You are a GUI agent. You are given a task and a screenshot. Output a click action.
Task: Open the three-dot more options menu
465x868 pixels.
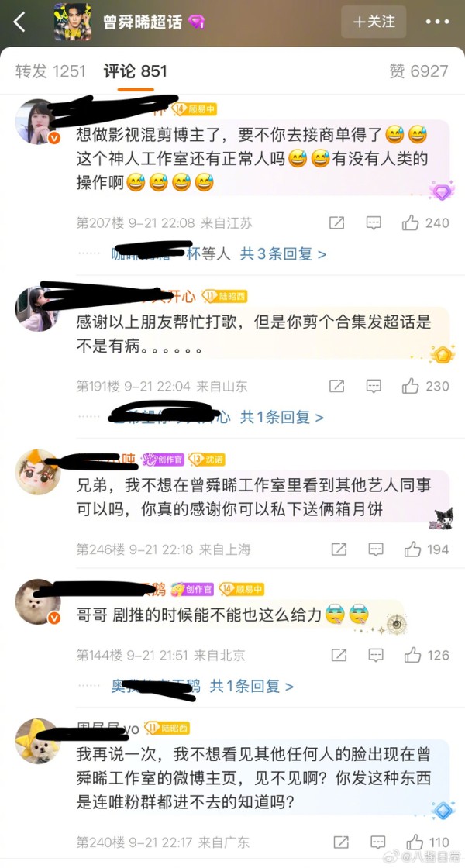(437, 22)
